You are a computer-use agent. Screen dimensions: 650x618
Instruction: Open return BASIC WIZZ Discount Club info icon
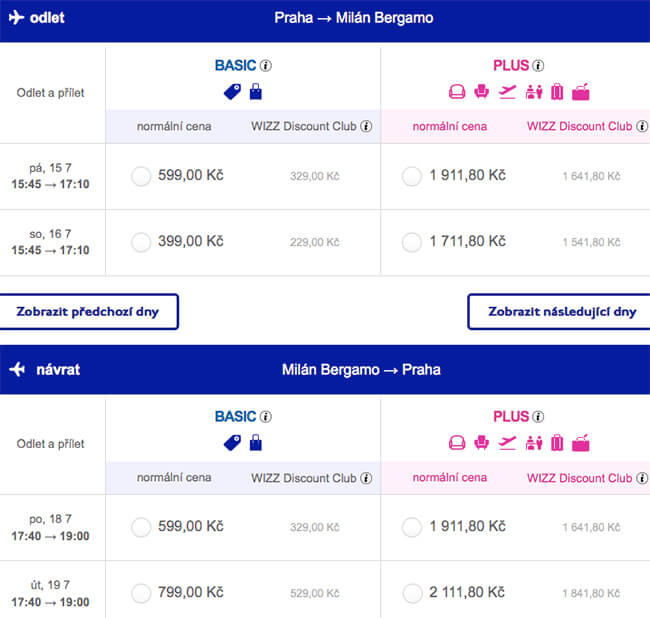tap(366, 478)
